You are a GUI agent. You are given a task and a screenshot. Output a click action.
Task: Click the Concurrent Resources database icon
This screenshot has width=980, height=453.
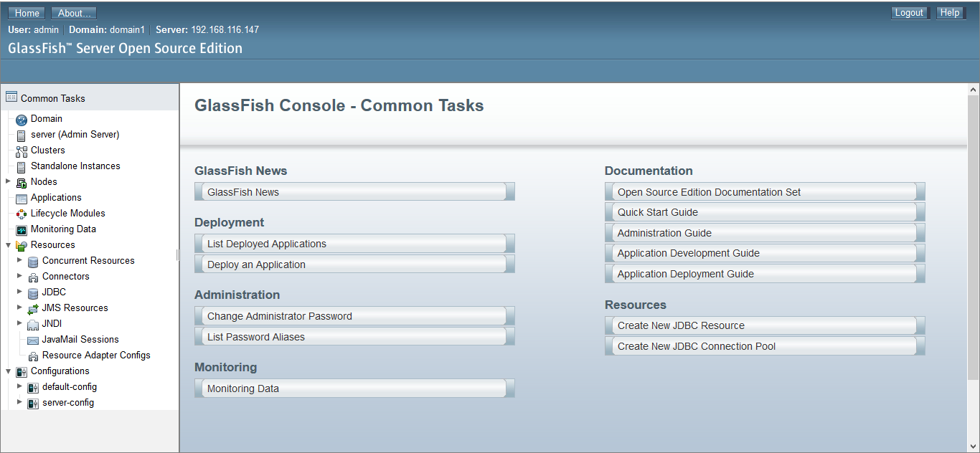[x=33, y=262]
